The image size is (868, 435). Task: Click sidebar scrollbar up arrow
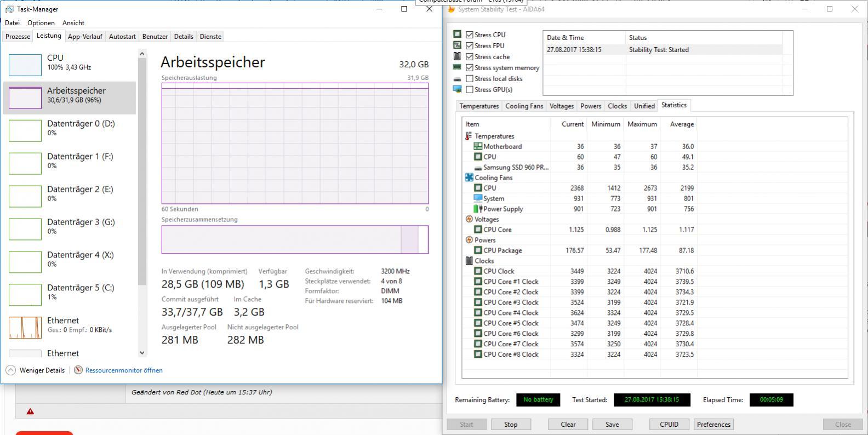[x=142, y=54]
